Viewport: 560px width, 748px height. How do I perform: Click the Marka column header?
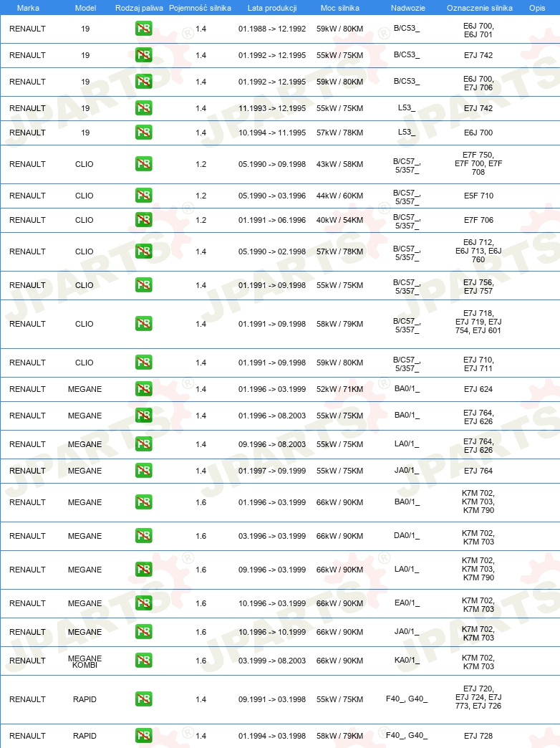pyautogui.click(x=28, y=8)
